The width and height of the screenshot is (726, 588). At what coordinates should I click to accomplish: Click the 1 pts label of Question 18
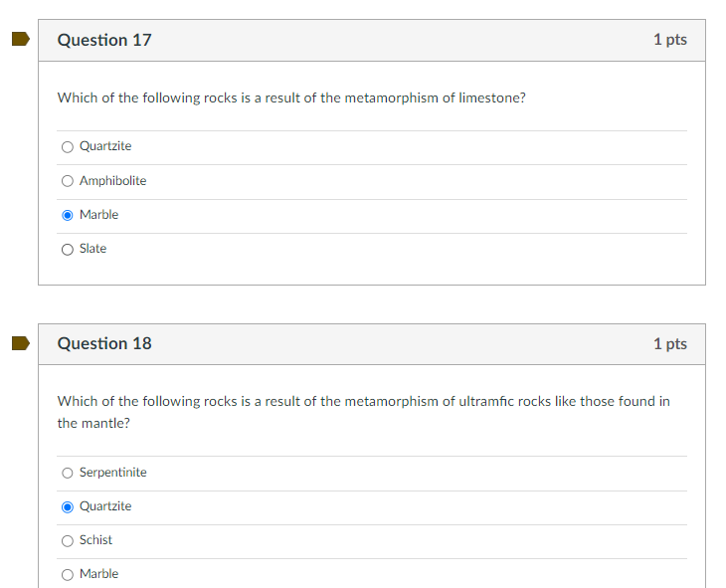pos(670,344)
